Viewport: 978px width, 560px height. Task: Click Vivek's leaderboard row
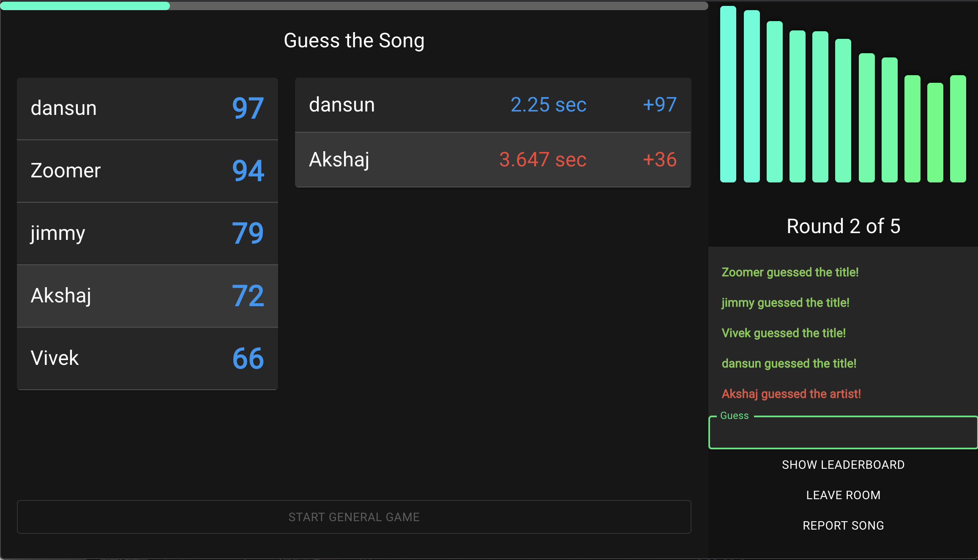click(x=147, y=359)
